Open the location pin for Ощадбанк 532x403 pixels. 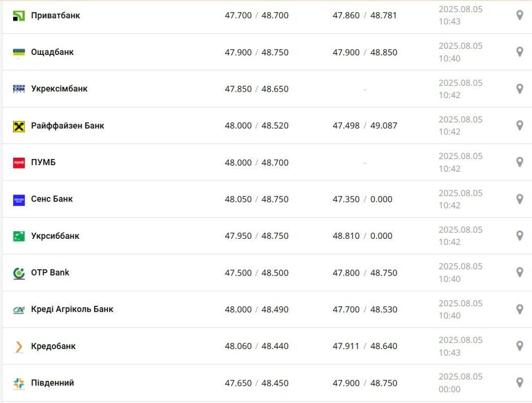pyautogui.click(x=519, y=52)
